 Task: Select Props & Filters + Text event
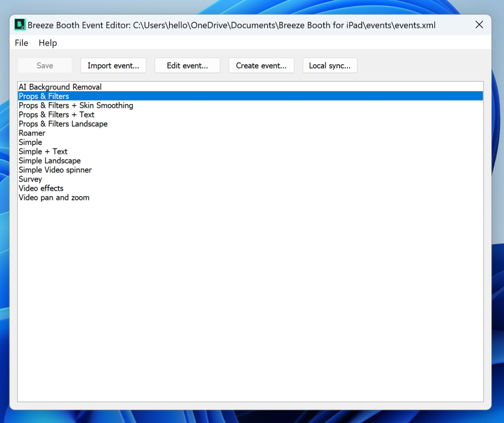(x=56, y=115)
